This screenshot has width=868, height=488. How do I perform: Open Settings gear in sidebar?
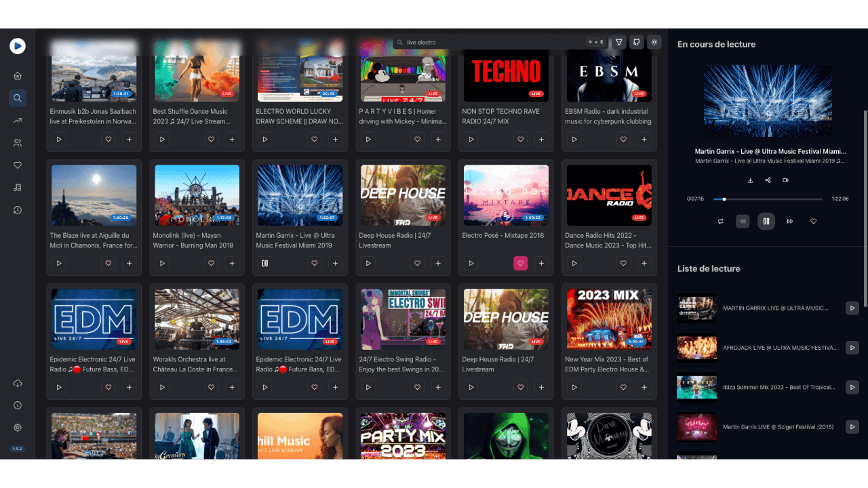pos(18,428)
